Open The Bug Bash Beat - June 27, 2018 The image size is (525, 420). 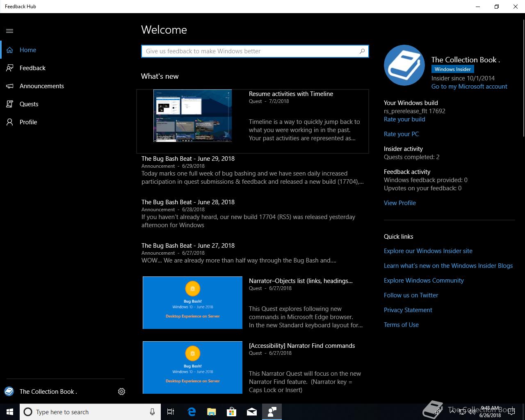point(188,246)
